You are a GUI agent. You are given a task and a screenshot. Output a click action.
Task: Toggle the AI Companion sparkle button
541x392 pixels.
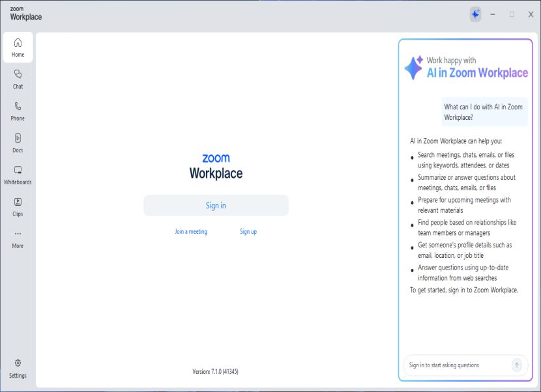475,14
